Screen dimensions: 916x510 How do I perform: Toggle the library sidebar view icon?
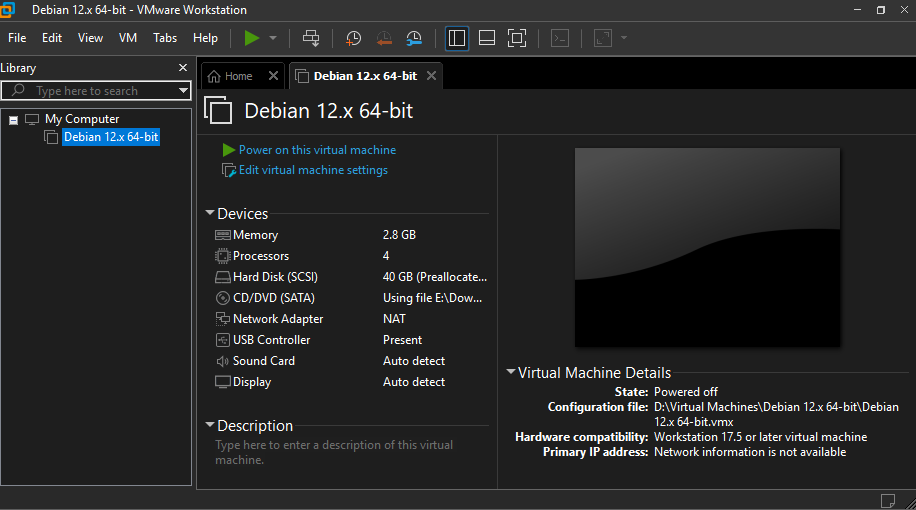(x=457, y=38)
